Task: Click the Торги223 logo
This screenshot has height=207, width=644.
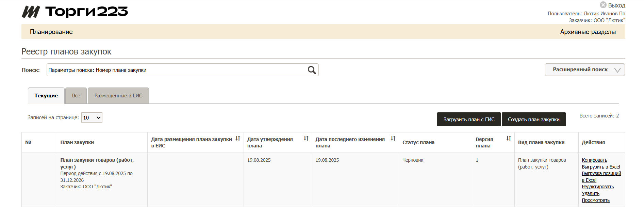Action: pos(75,12)
